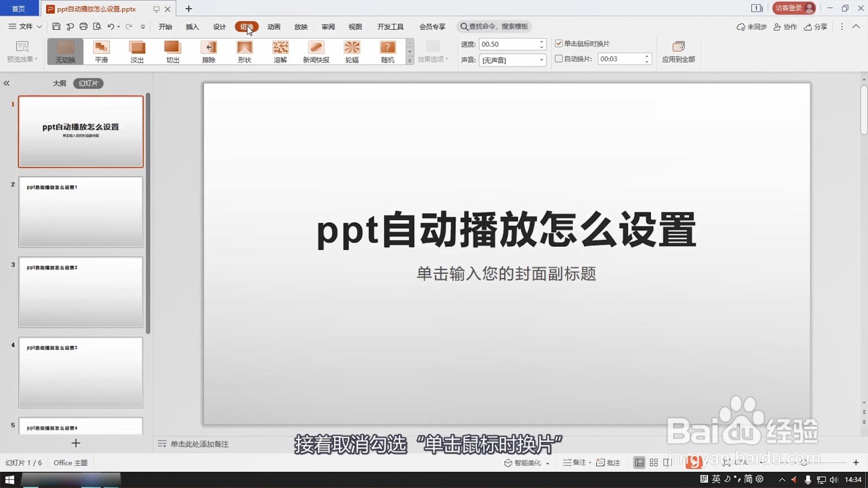Open the 批注 annotation tool

pos(609,462)
